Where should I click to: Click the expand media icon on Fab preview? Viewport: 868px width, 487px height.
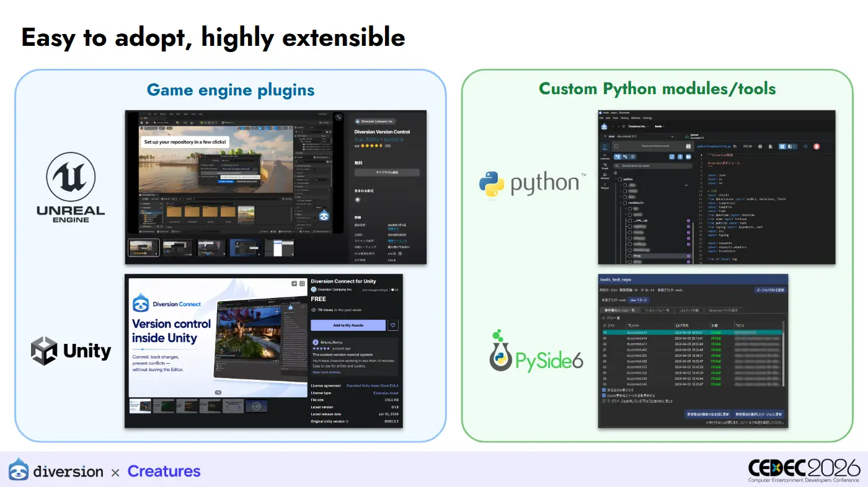[x=339, y=117]
